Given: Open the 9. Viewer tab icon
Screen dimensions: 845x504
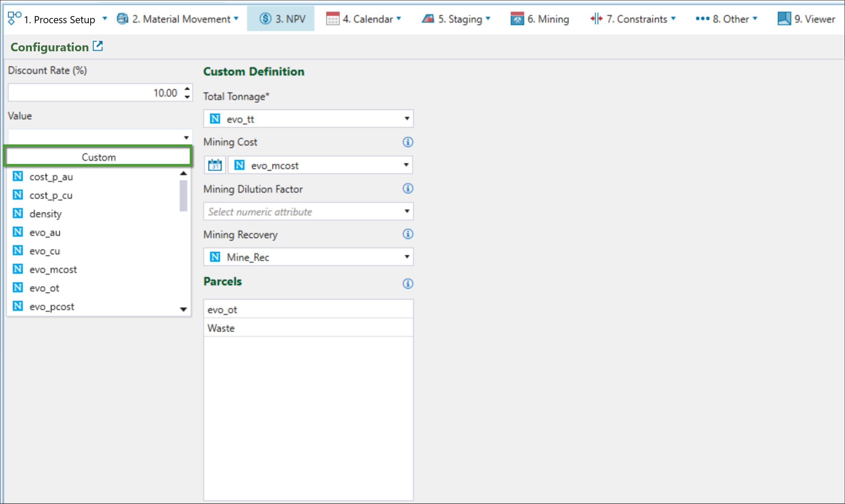Looking at the screenshot, I should coord(784,18).
